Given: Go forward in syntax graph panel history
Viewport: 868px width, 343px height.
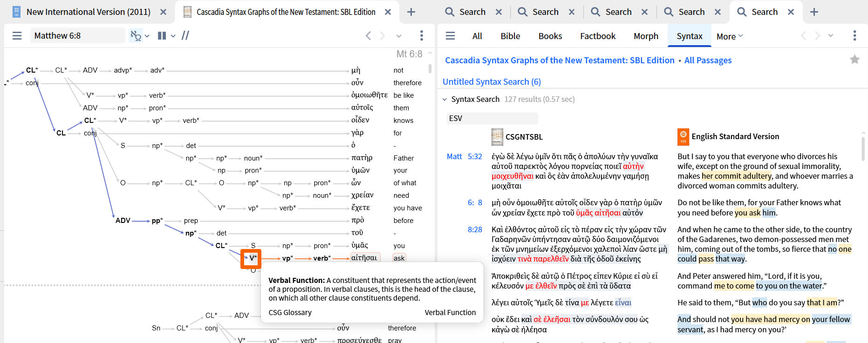Looking at the screenshot, I should coord(383,36).
